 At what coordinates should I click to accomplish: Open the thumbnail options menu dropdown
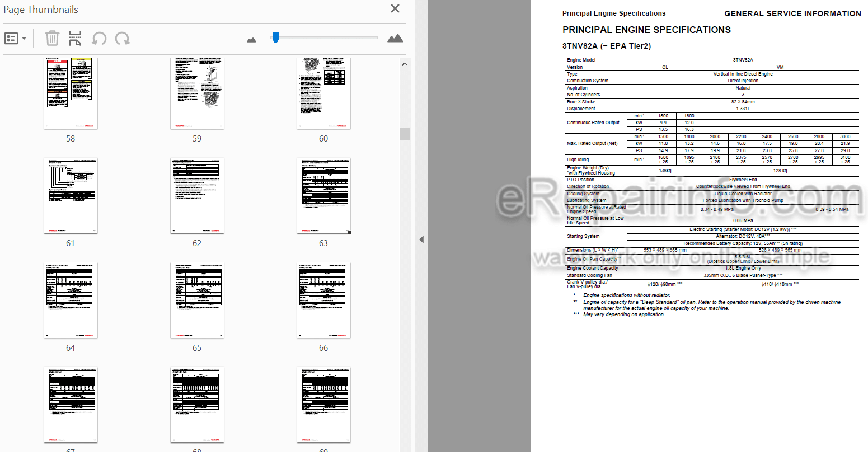(15, 39)
